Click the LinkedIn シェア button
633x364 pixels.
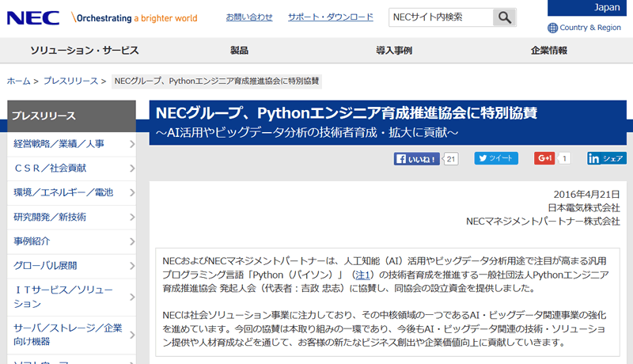tap(606, 158)
